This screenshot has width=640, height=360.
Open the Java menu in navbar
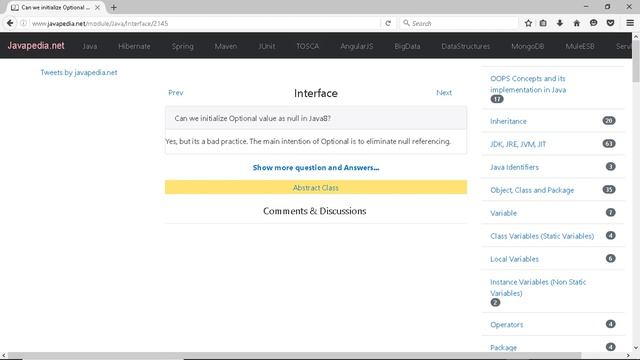coord(89,46)
